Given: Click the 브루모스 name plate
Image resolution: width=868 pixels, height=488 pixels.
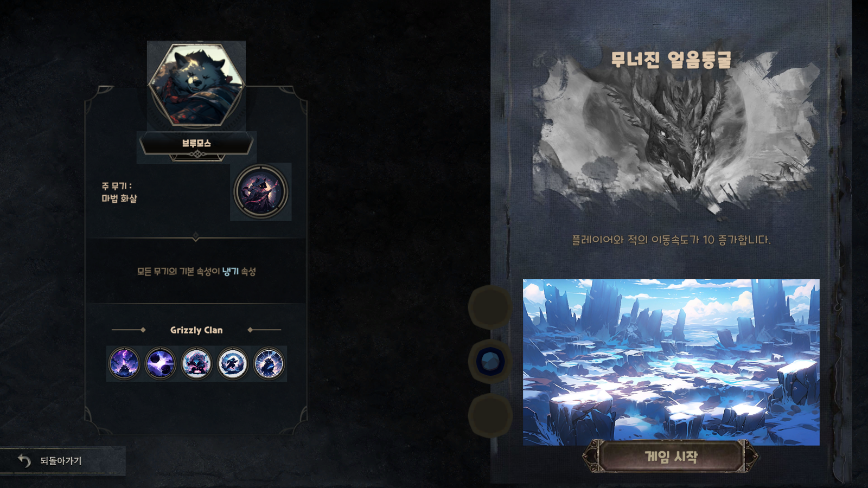Looking at the screenshot, I should coord(196,144).
